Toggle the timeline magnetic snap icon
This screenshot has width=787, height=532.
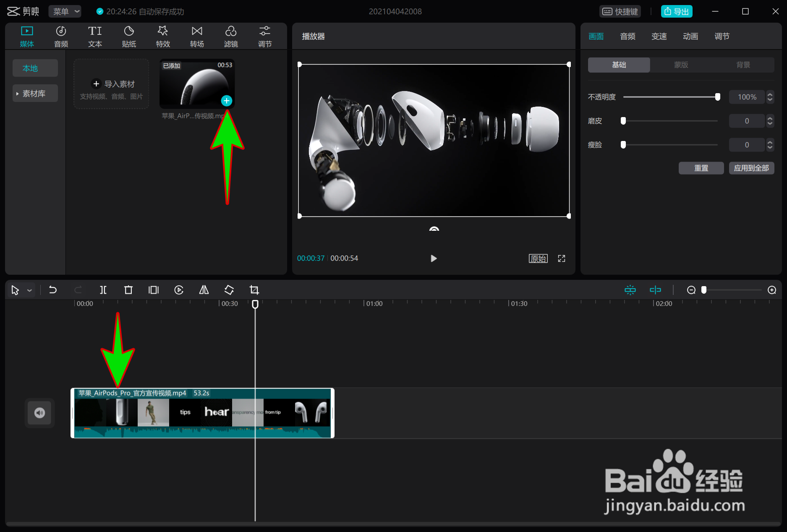(x=630, y=290)
